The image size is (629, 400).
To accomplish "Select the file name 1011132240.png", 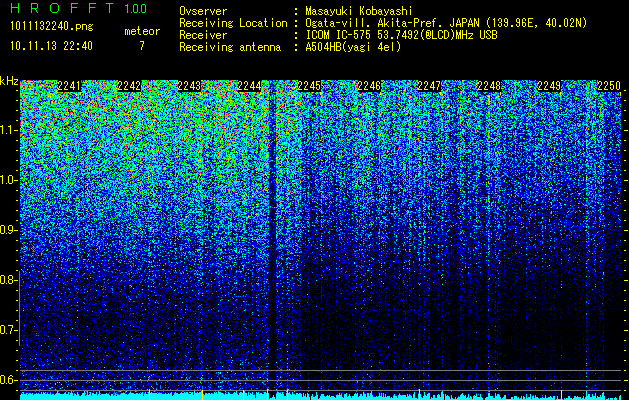I will click(52, 26).
